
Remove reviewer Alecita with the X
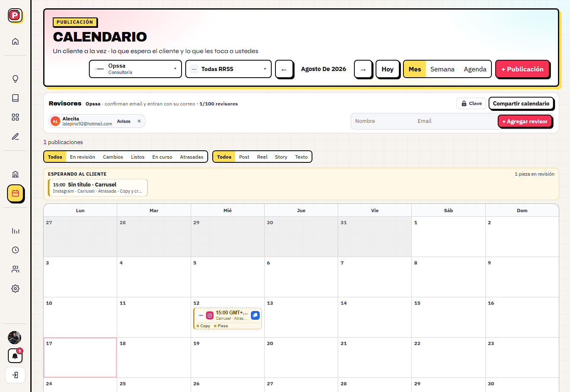[x=139, y=121]
